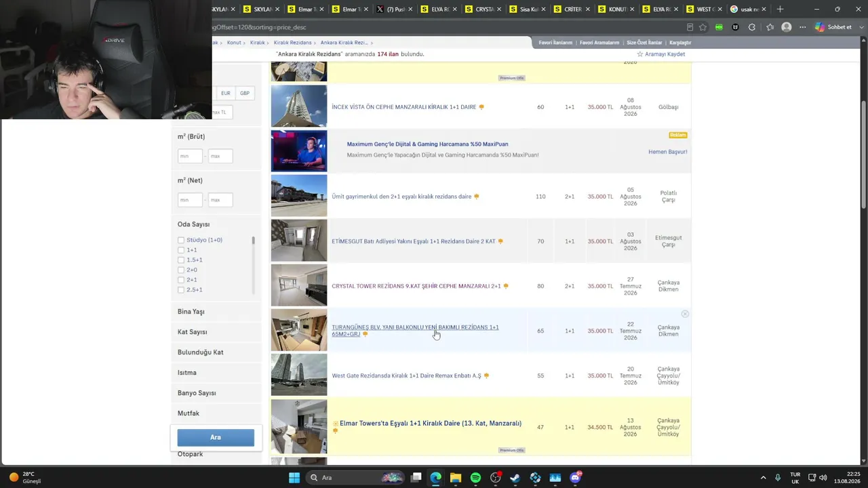Screen dimensions: 868x488
Task: Close the ELYA tab next to CRYSTA tab
Action: point(454,9)
